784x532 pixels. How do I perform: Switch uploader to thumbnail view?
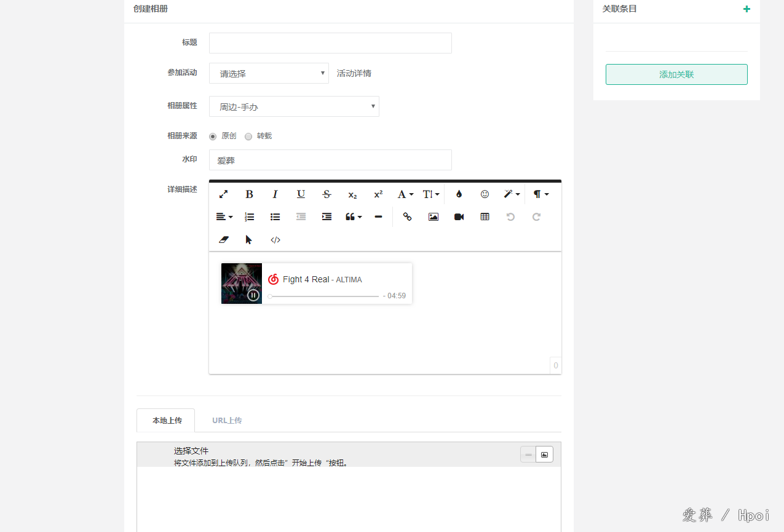[544, 455]
